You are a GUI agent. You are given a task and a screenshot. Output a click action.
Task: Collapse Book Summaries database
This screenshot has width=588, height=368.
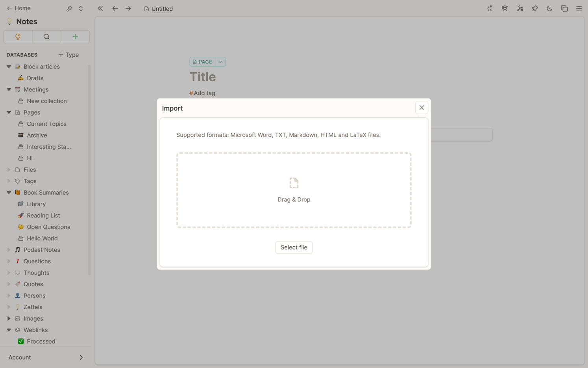tap(9, 192)
